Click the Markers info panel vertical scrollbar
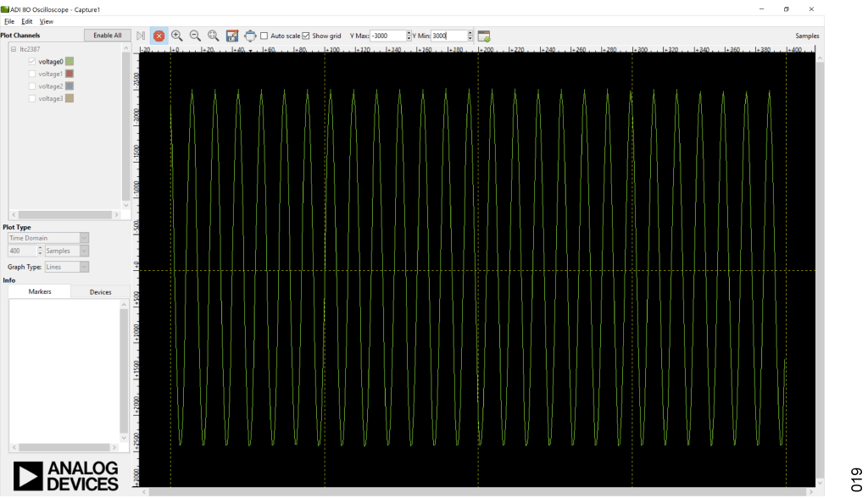The width and height of the screenshot is (868, 498). [x=124, y=371]
